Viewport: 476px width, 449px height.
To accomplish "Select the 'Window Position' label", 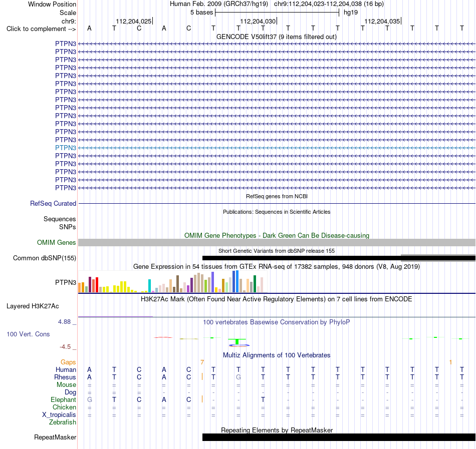I will coord(52,4).
